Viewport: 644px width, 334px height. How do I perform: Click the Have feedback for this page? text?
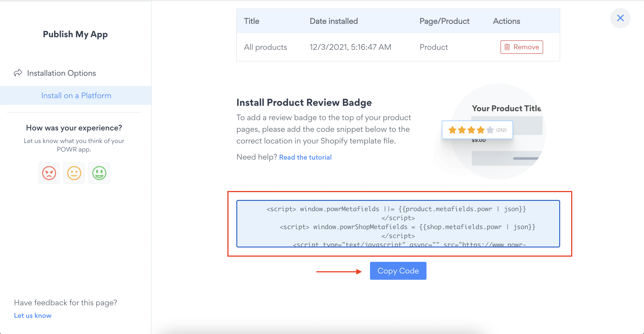click(x=65, y=303)
